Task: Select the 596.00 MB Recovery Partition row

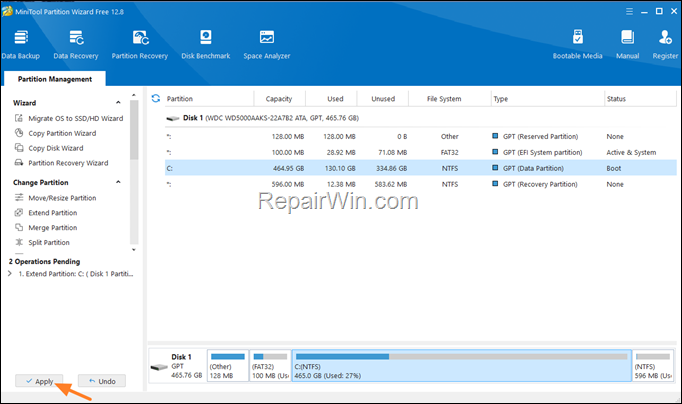Action: (421, 184)
